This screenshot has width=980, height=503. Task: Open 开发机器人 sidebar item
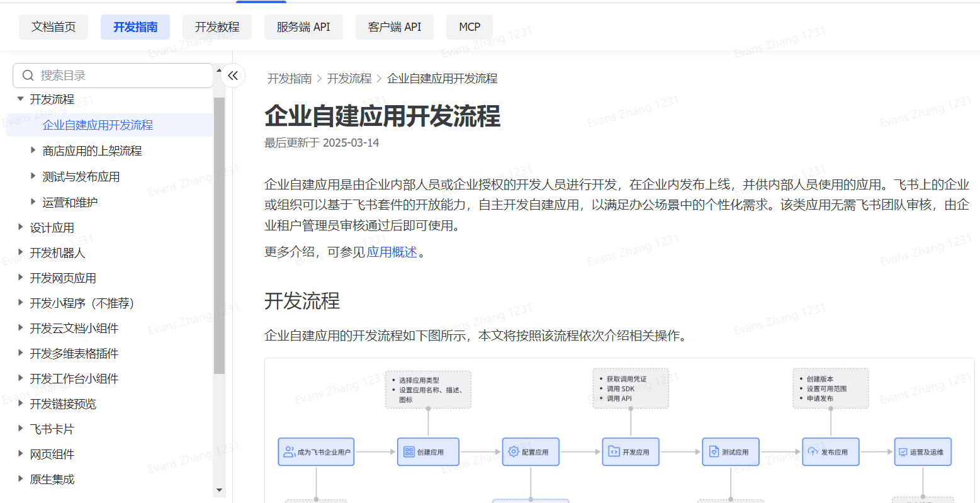point(57,253)
